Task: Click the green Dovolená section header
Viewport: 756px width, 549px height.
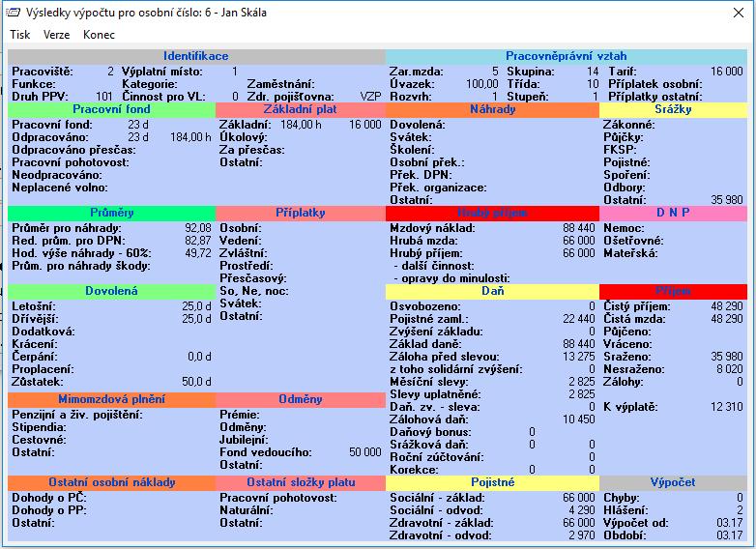Action: (x=111, y=291)
